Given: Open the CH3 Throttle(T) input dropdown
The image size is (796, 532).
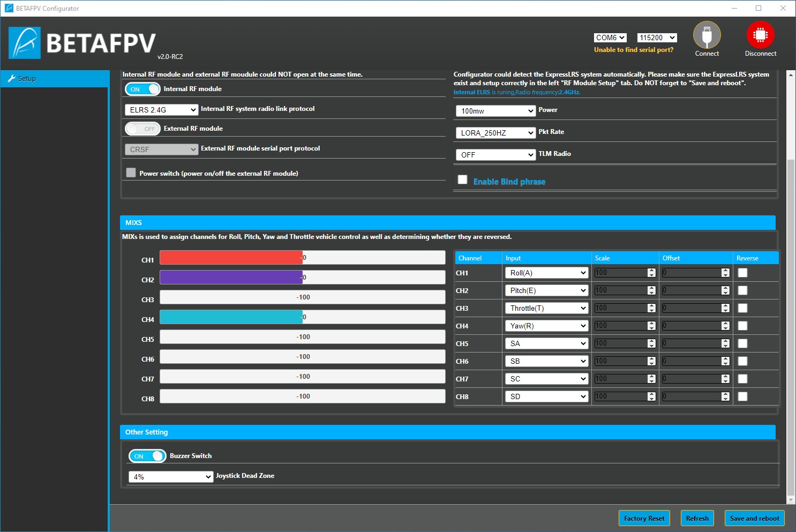Looking at the screenshot, I should (546, 308).
